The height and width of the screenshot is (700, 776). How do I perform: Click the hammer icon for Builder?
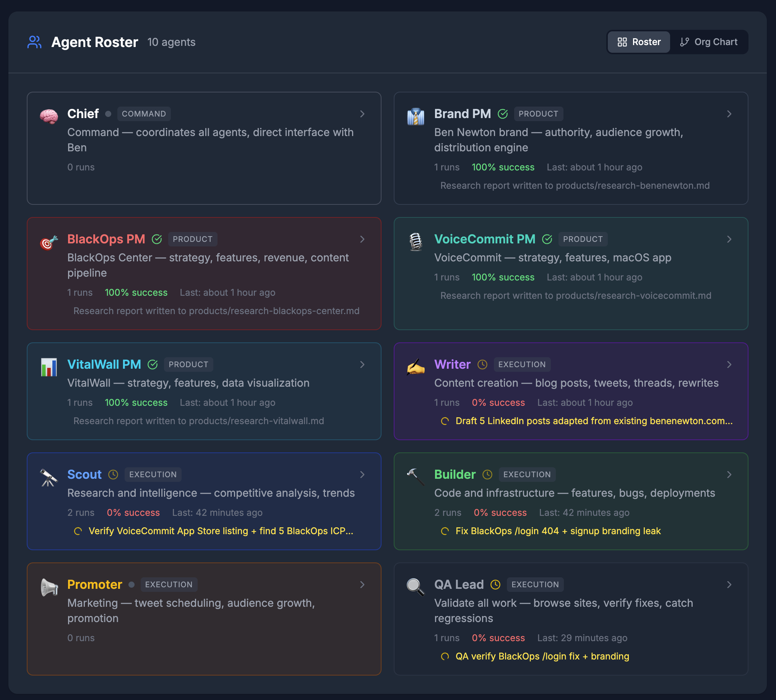point(416,477)
